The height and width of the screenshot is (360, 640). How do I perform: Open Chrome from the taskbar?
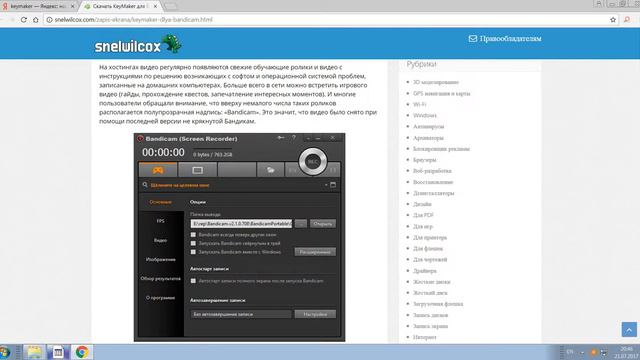click(x=82, y=352)
